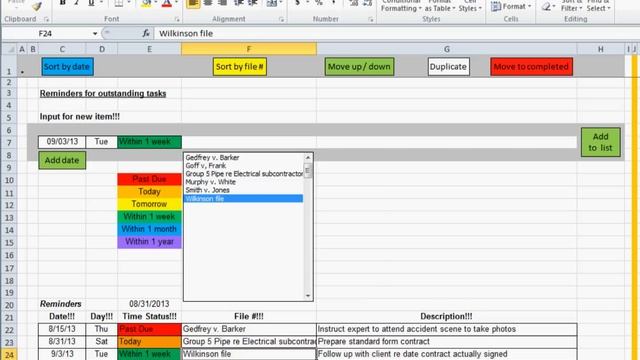The width and height of the screenshot is (640, 360).
Task: Select the red Past Due legend cell
Action: pyautogui.click(x=149, y=179)
